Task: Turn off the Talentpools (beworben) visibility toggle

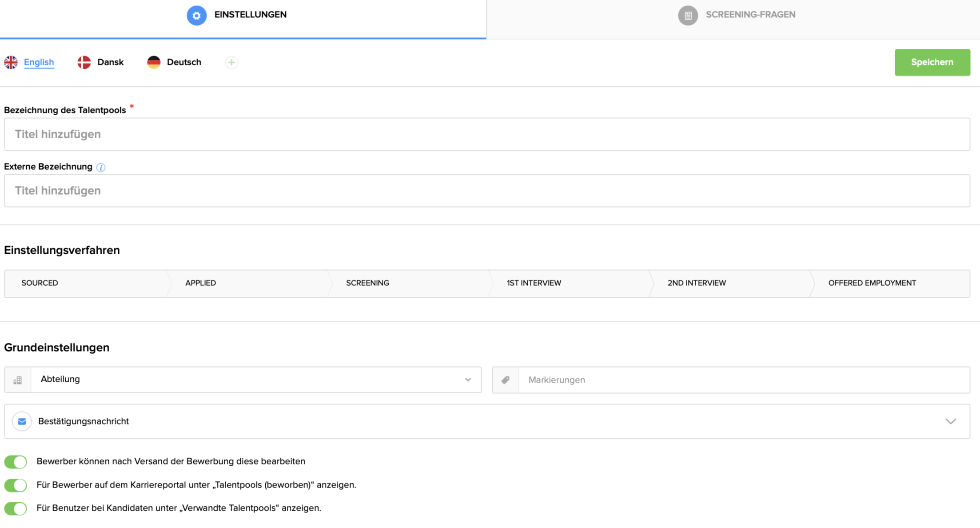Action: coord(16,485)
